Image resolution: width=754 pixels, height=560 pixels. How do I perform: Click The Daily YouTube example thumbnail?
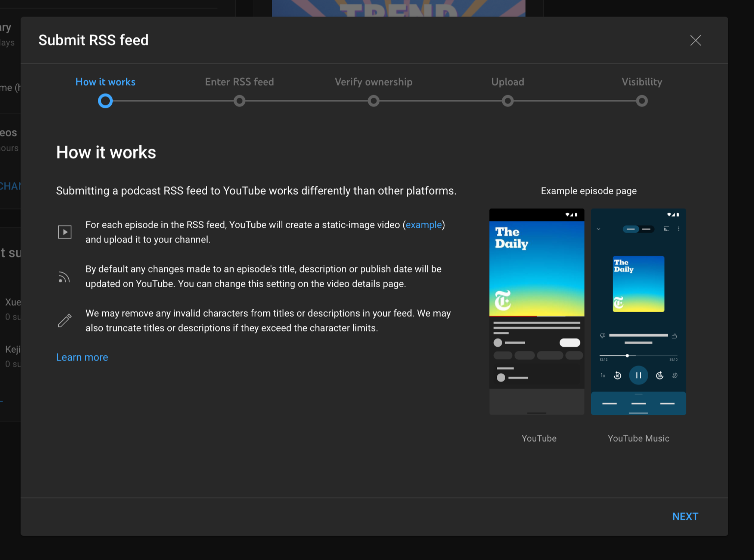(x=537, y=268)
